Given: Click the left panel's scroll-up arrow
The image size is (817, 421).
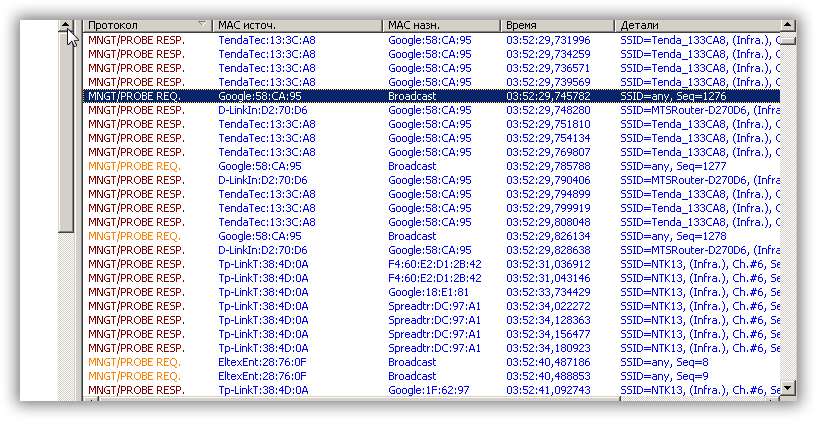Looking at the screenshot, I should [67, 24].
